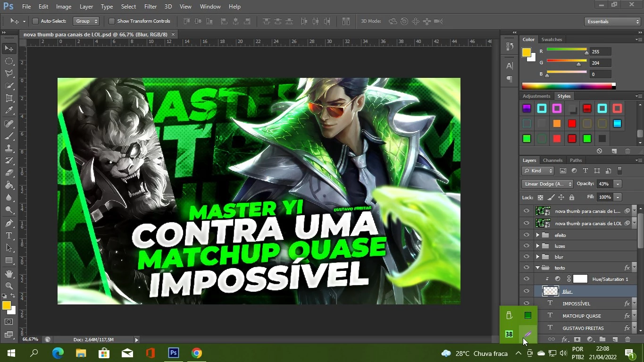Click the foreground yellow color swatch in toolbox

pos(6,306)
